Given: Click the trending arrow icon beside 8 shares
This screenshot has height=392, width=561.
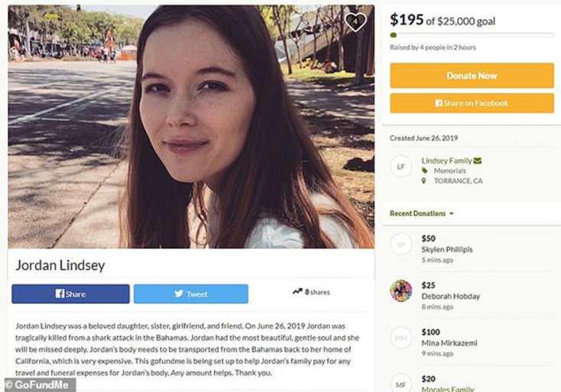Looking at the screenshot, I should click(x=297, y=292).
